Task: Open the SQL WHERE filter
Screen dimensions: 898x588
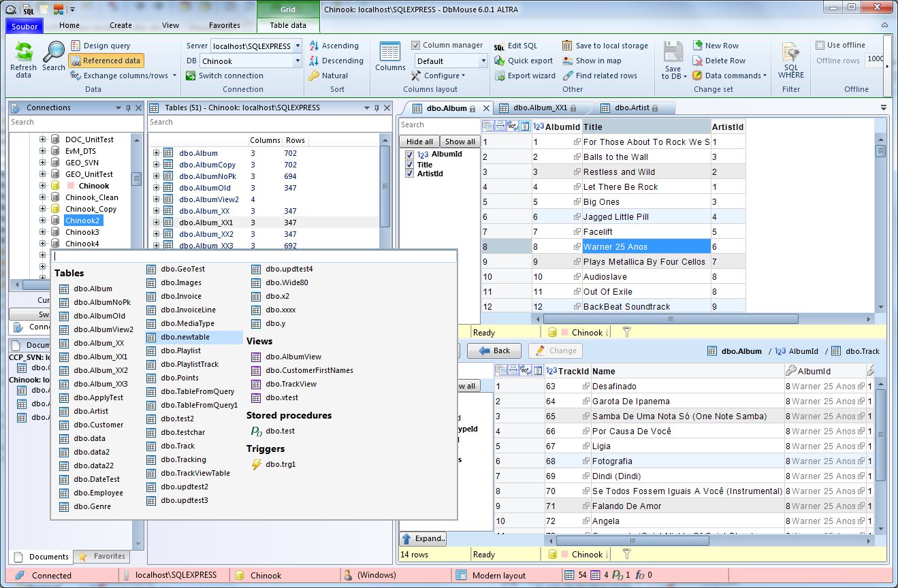Action: point(791,61)
